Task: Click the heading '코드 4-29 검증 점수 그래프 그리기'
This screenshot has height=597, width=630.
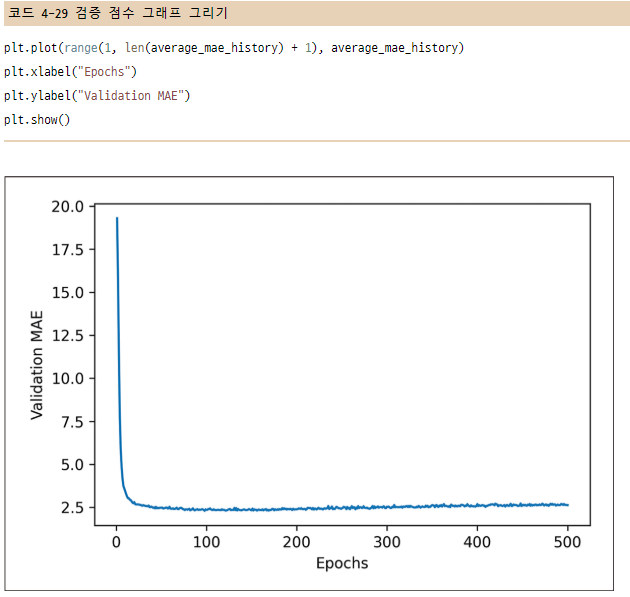Action: click(x=118, y=13)
